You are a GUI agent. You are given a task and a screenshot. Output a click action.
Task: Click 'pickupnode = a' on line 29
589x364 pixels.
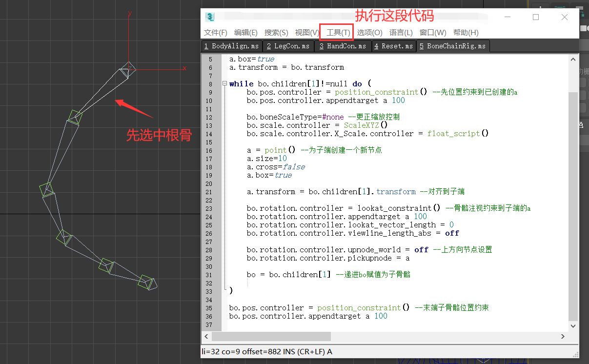click(x=379, y=258)
